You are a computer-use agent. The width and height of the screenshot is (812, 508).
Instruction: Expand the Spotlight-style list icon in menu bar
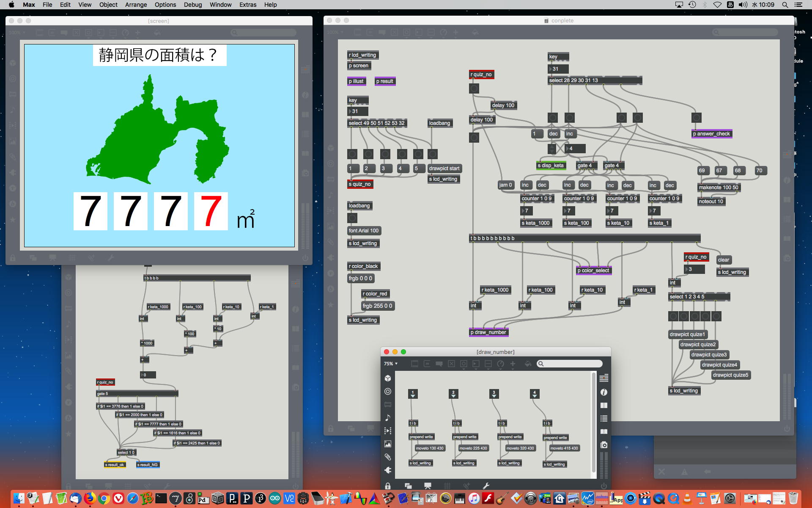tap(798, 5)
